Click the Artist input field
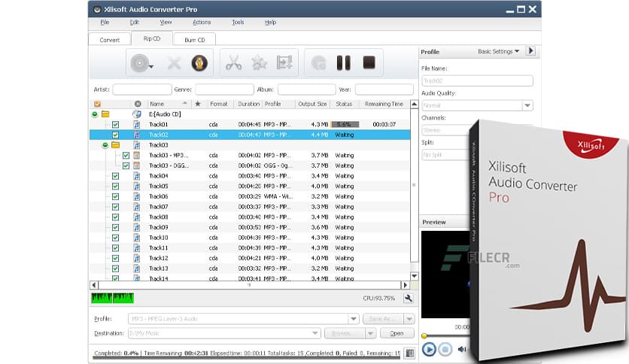 pos(142,89)
